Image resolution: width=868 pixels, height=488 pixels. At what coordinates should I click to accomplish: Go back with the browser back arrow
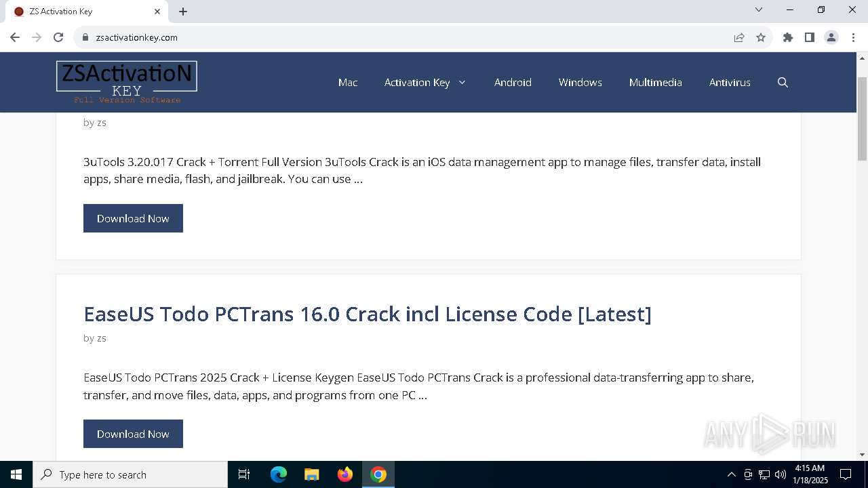click(x=15, y=37)
